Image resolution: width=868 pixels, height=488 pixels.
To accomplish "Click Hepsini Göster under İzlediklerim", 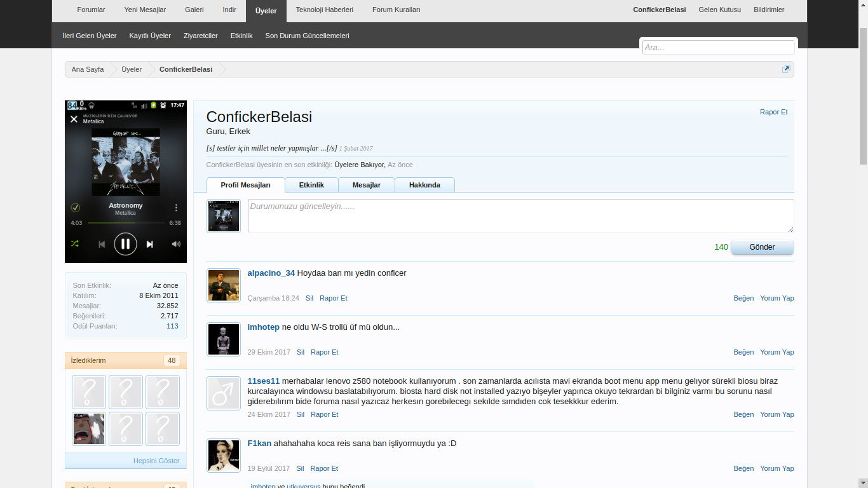I will (x=156, y=461).
